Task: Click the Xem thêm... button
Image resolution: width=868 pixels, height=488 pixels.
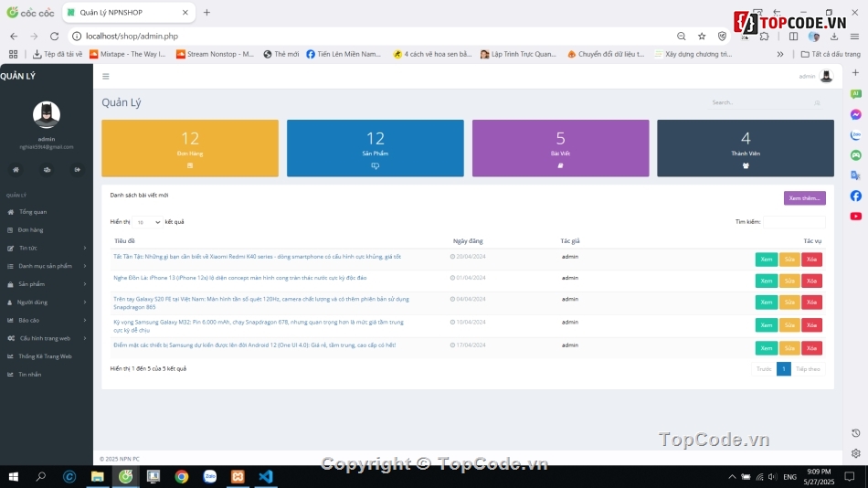Action: pos(804,198)
